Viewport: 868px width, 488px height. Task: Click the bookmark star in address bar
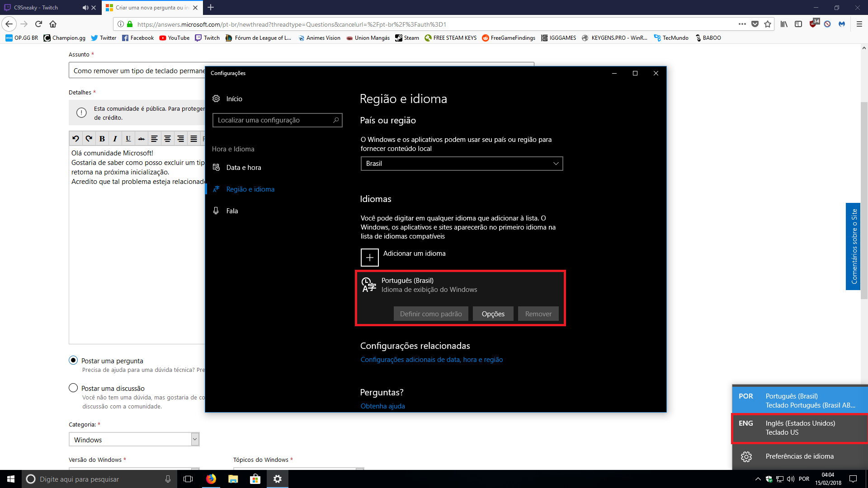tap(768, 24)
